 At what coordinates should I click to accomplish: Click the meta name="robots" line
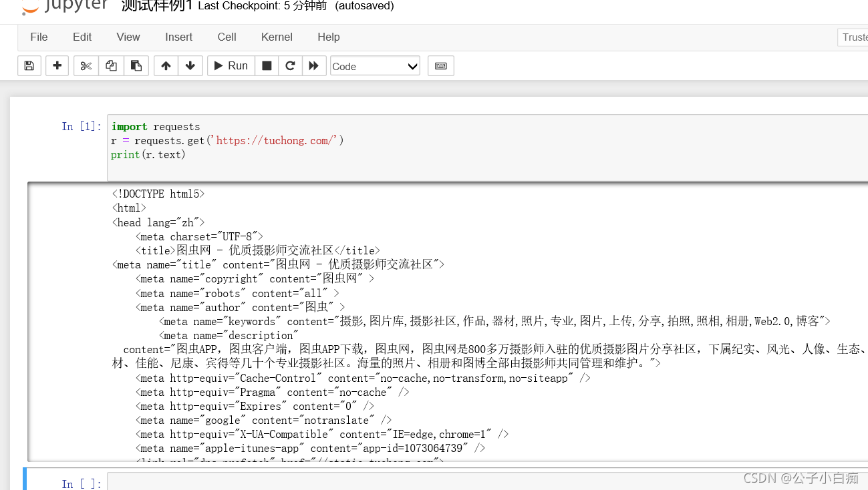tap(237, 293)
